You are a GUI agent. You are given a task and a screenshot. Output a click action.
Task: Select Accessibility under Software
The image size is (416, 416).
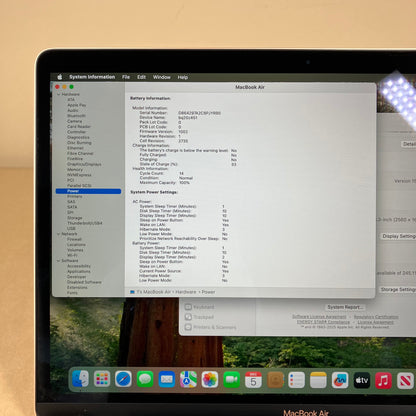79,266
